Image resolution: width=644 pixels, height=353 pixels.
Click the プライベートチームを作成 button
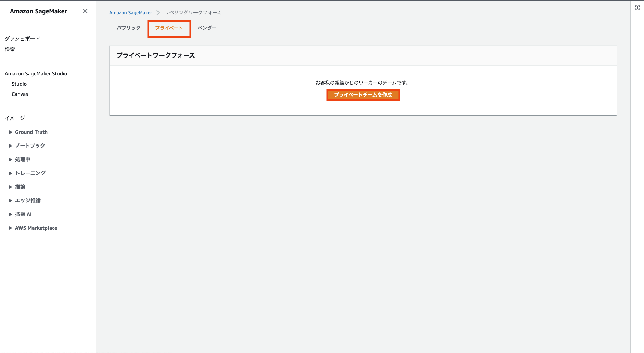coord(363,95)
